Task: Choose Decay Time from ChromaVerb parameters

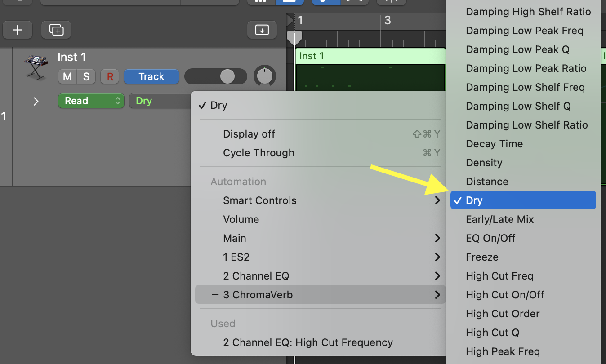Action: [494, 144]
